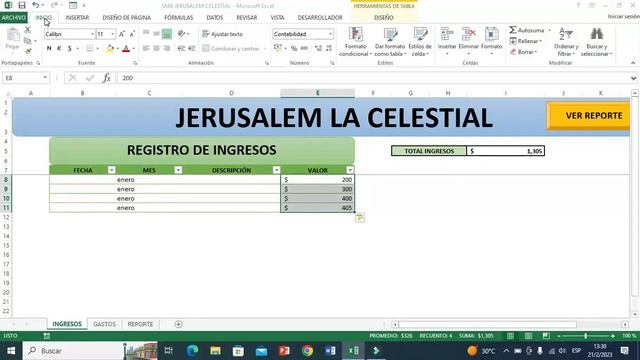Click the font color red A icon
This screenshot has width=640, height=360.
click(126, 49)
